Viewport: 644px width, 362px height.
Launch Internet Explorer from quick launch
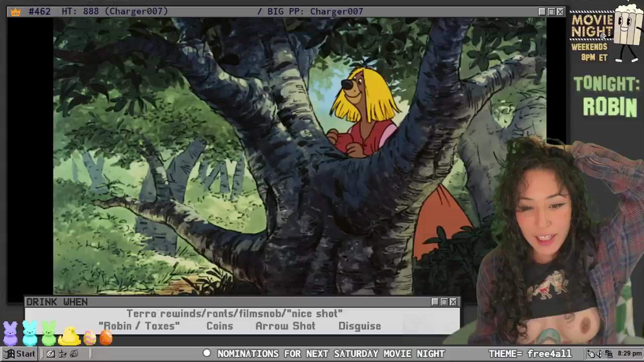click(x=74, y=354)
